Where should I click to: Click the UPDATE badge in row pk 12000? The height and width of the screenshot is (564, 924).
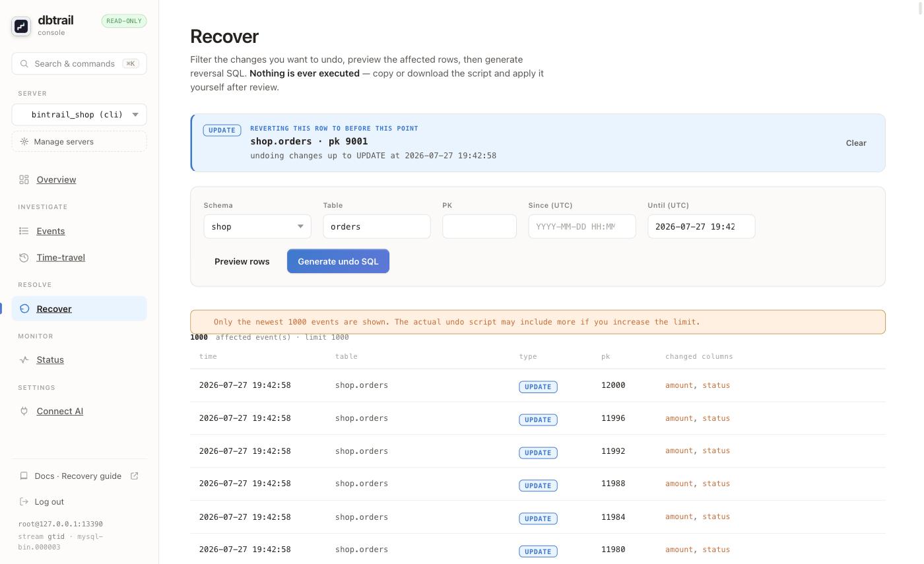(x=538, y=387)
